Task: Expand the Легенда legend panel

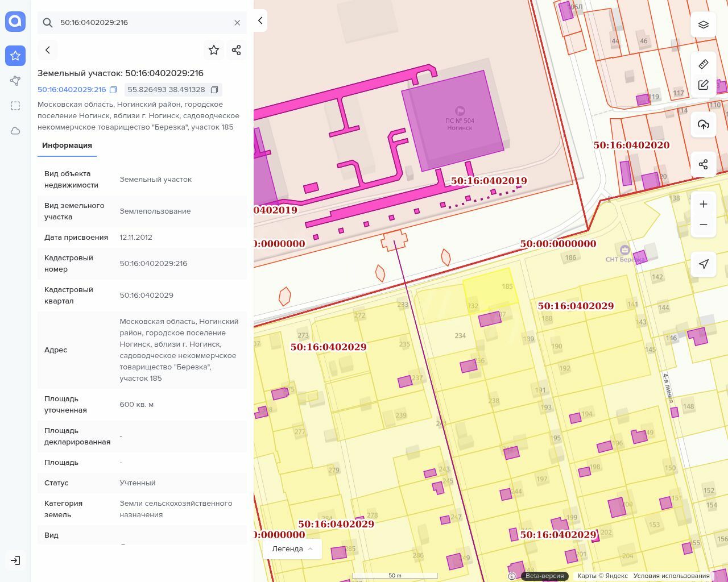Action: (x=292, y=548)
